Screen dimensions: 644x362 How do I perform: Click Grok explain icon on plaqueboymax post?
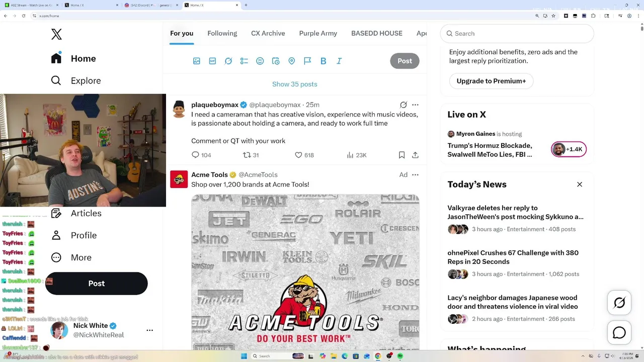click(x=403, y=105)
